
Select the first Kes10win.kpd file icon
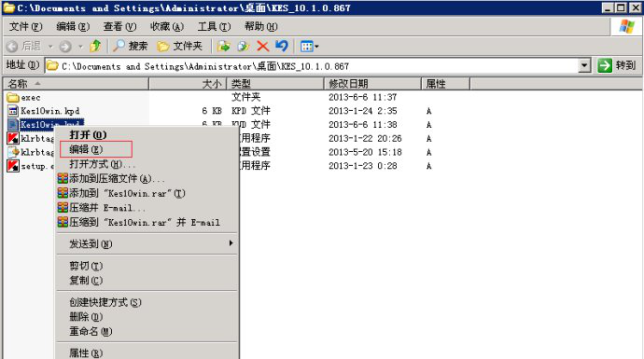point(13,111)
